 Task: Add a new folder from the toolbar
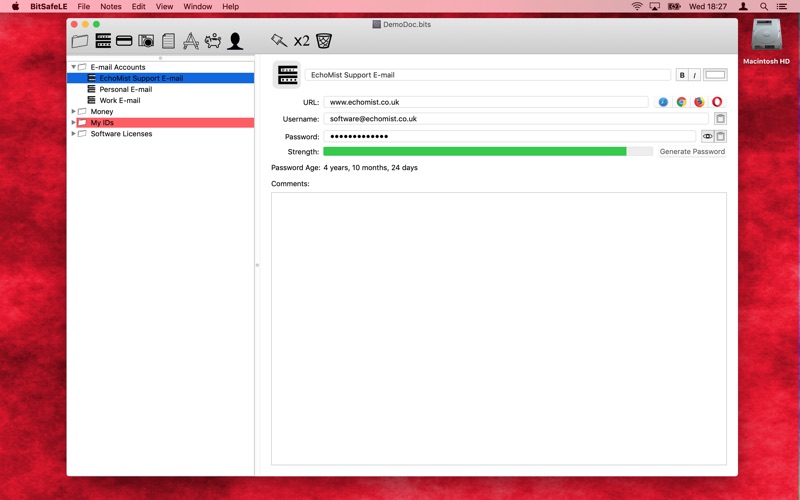(x=80, y=41)
